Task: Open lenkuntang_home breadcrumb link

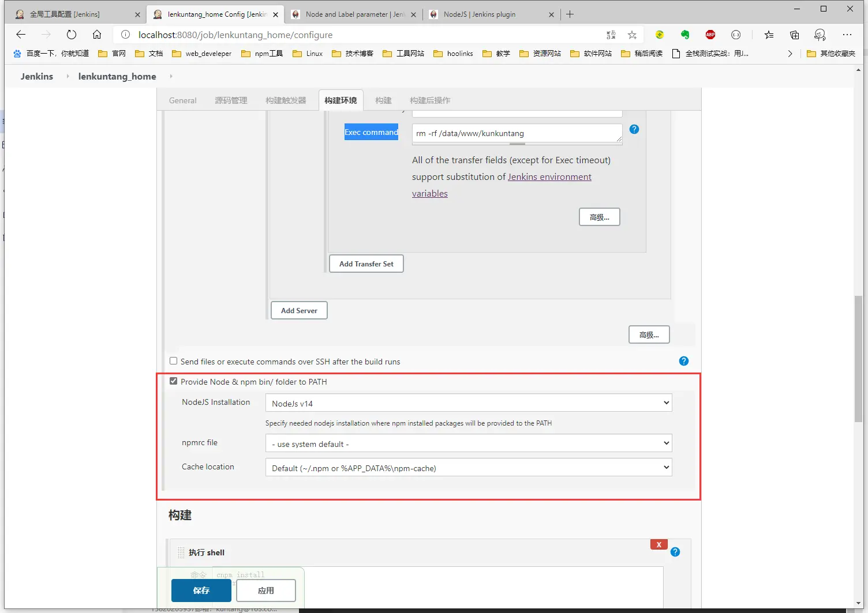Action: click(x=117, y=76)
